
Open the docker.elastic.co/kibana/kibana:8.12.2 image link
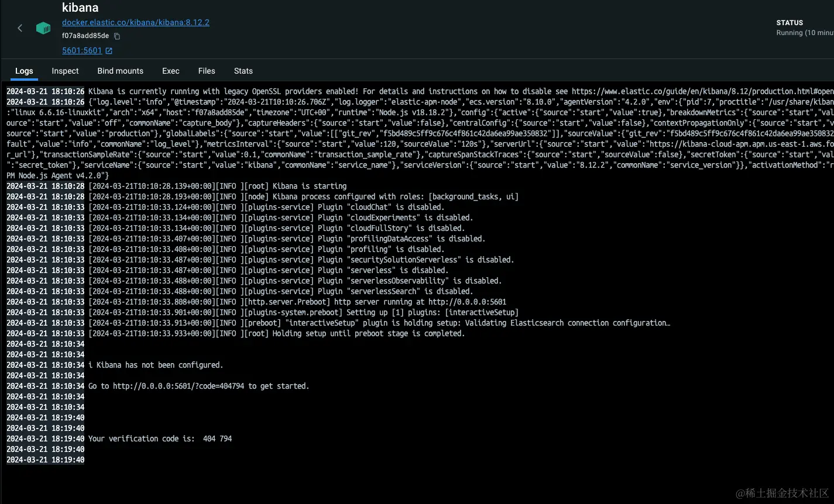pyautogui.click(x=136, y=22)
